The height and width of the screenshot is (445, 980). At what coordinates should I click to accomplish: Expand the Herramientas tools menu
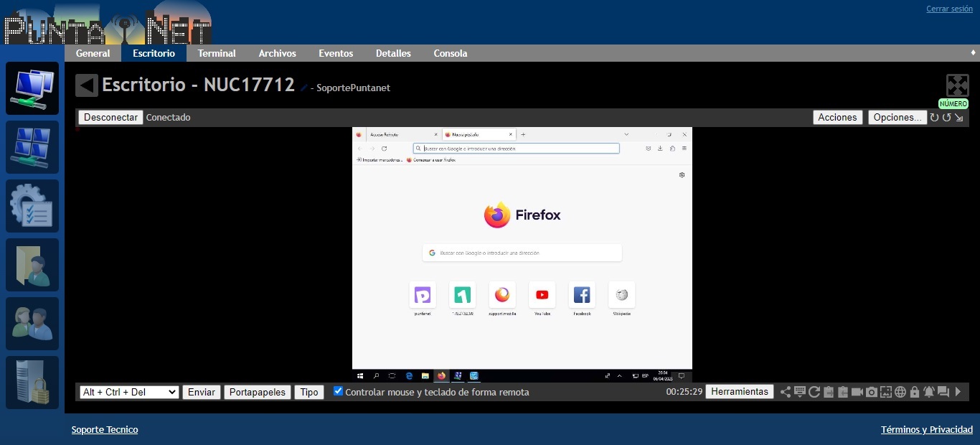tap(739, 392)
